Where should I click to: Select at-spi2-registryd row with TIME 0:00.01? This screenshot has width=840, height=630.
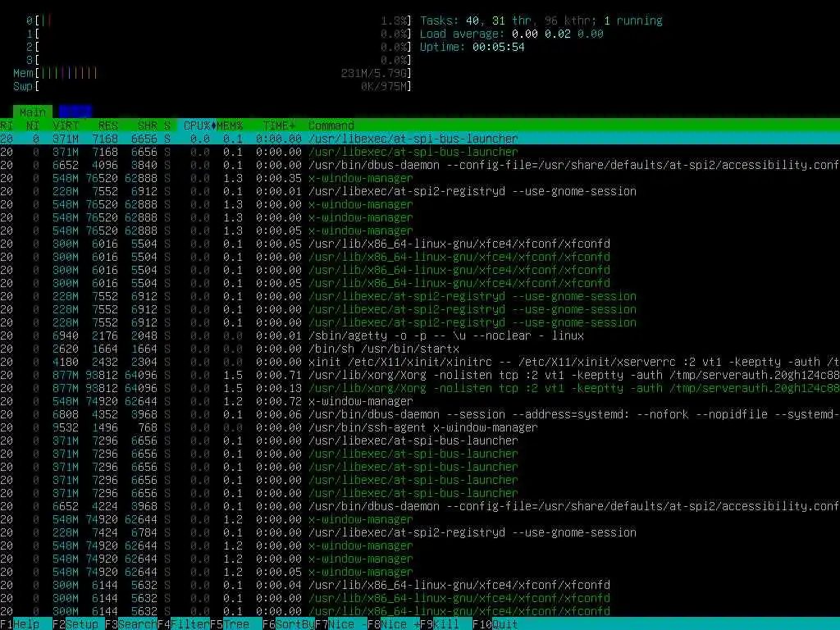(420, 191)
